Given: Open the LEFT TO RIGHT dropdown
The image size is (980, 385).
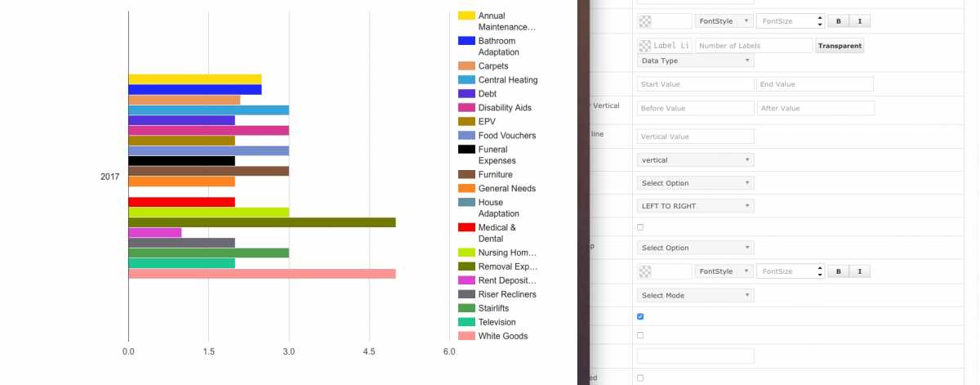Looking at the screenshot, I should [696, 206].
